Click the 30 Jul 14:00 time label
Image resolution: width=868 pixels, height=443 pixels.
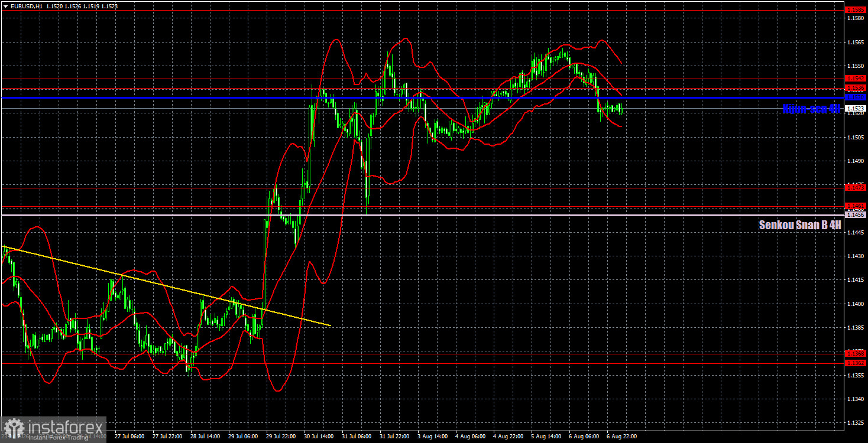pyautogui.click(x=318, y=437)
